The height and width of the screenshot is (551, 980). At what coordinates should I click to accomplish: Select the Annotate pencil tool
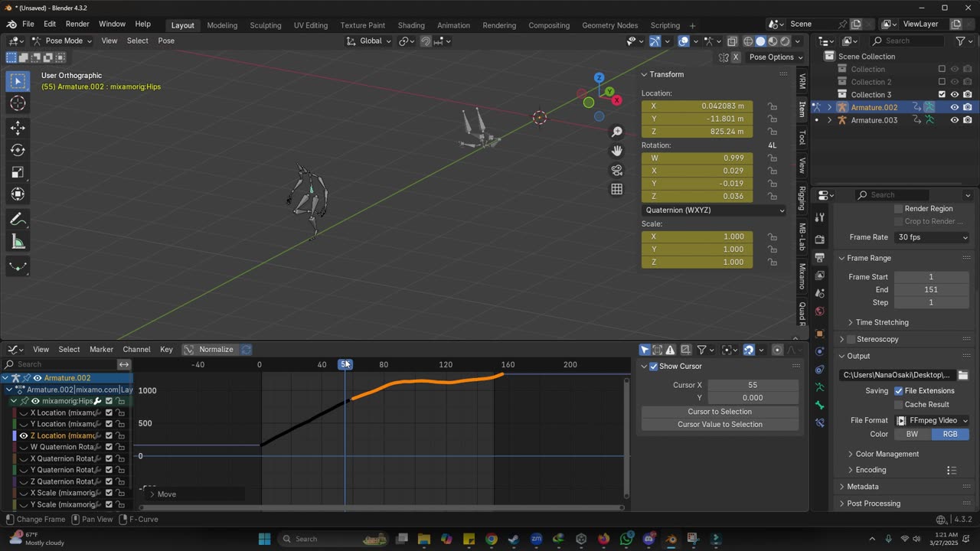pyautogui.click(x=18, y=220)
